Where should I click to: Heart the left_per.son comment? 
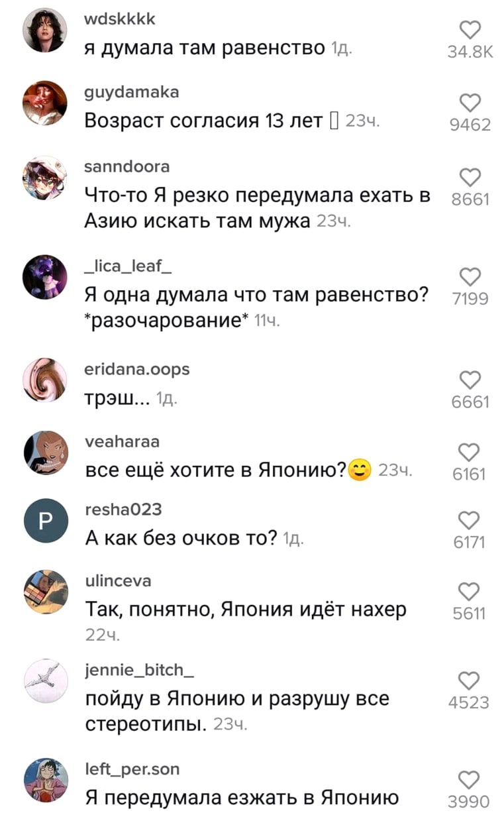[470, 780]
